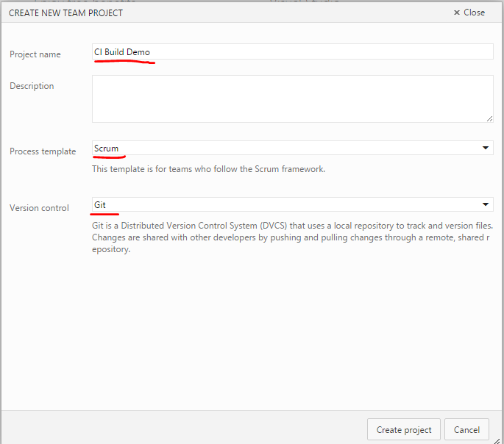The image size is (504, 444).
Task: Open the Version control dropdown showing Git
Action: [293, 204]
